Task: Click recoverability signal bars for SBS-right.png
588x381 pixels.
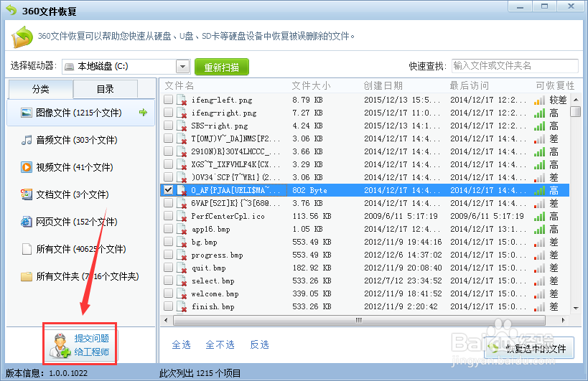Action: (540, 126)
